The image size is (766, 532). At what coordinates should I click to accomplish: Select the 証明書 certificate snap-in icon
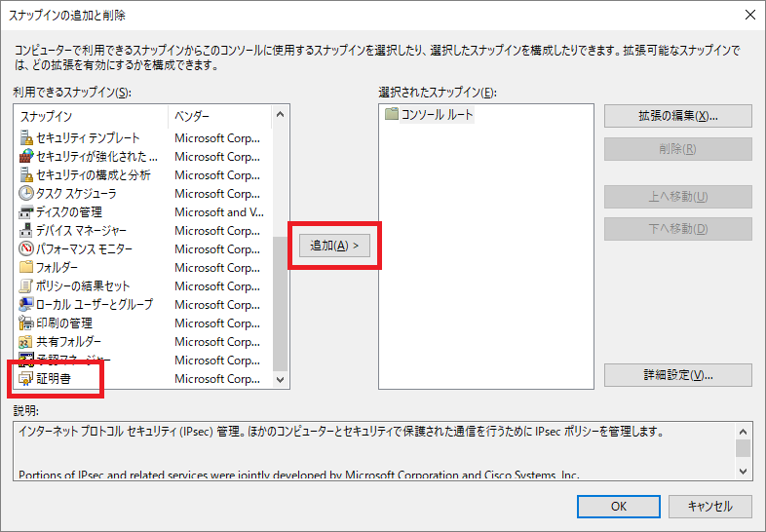pyautogui.click(x=26, y=379)
